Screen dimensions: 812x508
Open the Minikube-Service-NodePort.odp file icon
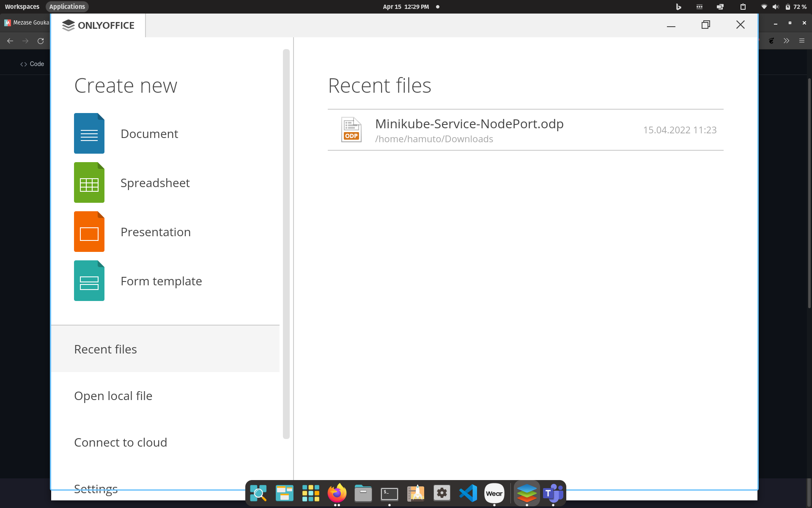point(351,129)
